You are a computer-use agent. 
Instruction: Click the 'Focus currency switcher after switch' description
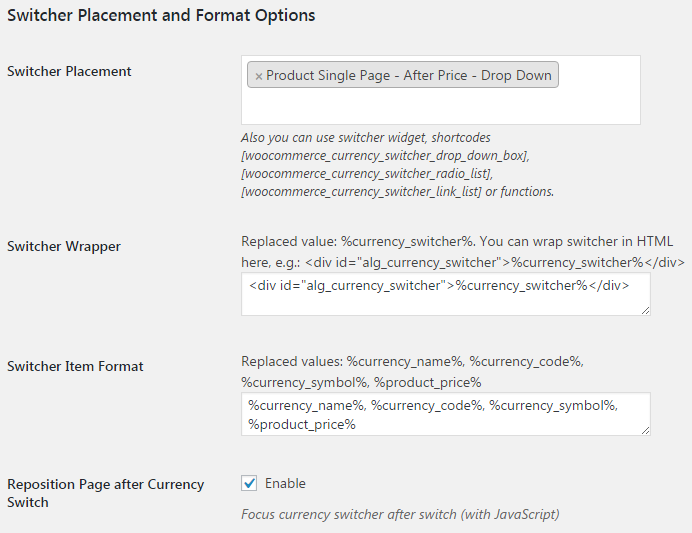(x=400, y=515)
